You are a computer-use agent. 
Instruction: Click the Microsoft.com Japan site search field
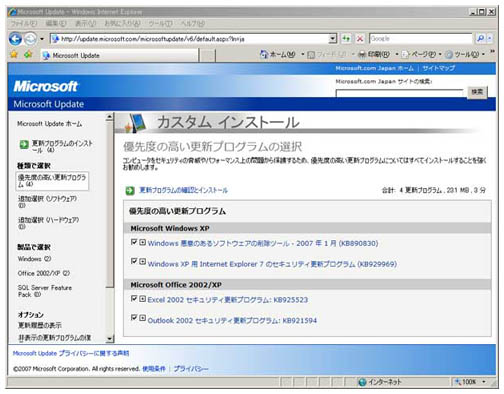(x=399, y=93)
